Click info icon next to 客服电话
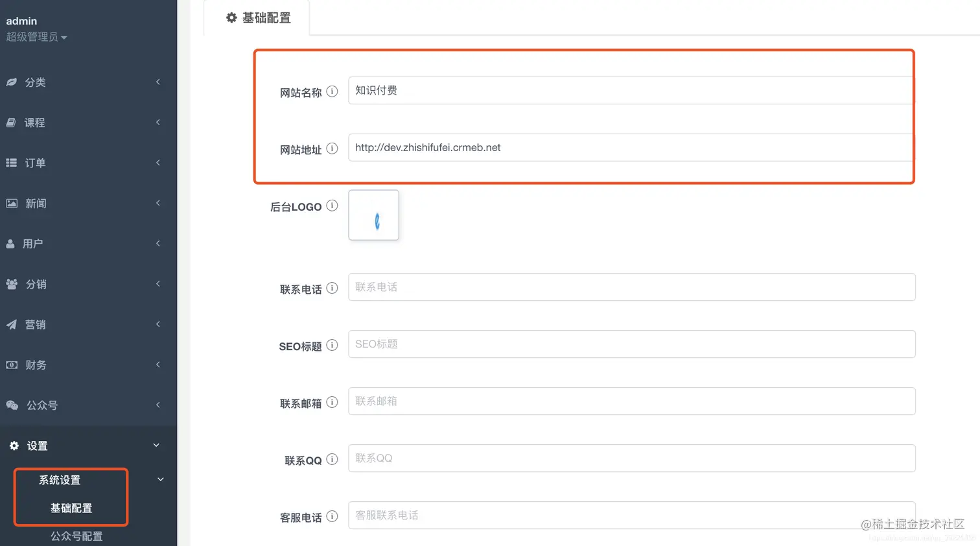980x546 pixels. (332, 516)
